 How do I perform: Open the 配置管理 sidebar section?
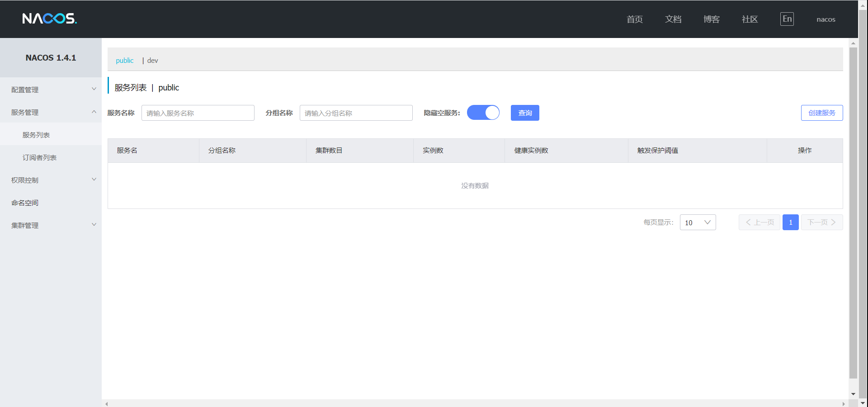pyautogui.click(x=25, y=89)
